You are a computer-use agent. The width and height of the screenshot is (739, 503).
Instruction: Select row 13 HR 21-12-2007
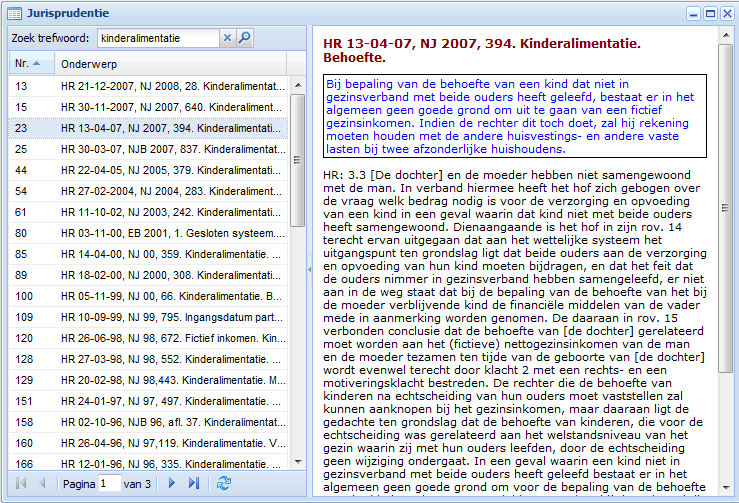[148, 86]
